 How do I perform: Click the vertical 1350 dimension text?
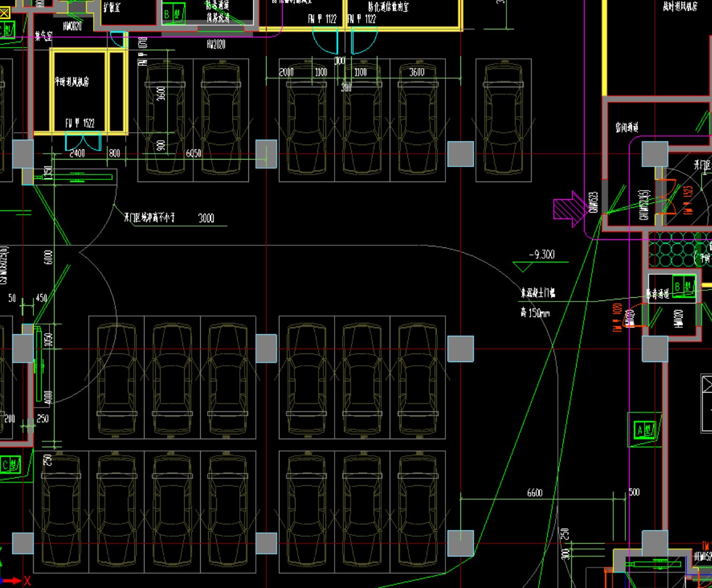(x=48, y=172)
